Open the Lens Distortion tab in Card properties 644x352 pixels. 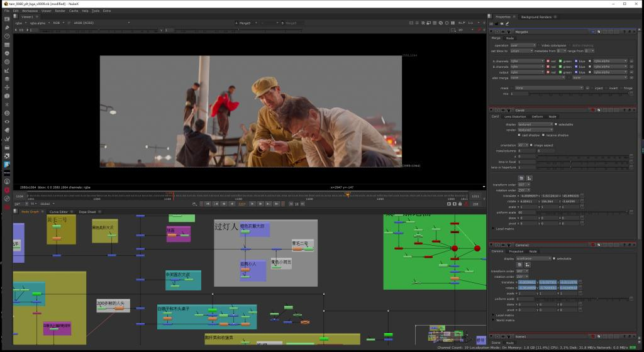tap(515, 116)
